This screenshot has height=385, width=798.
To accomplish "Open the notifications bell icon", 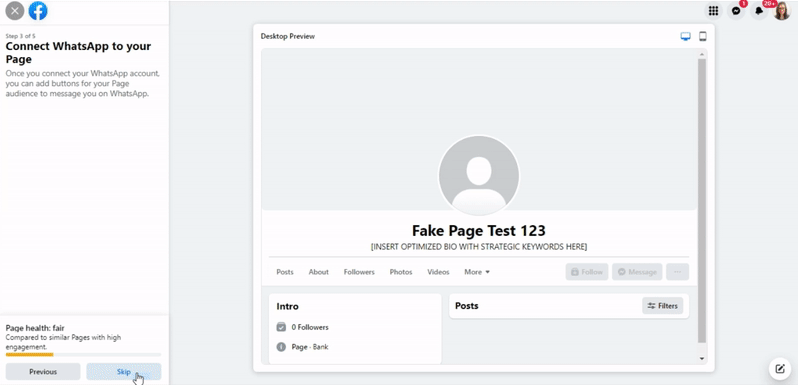I will click(759, 11).
